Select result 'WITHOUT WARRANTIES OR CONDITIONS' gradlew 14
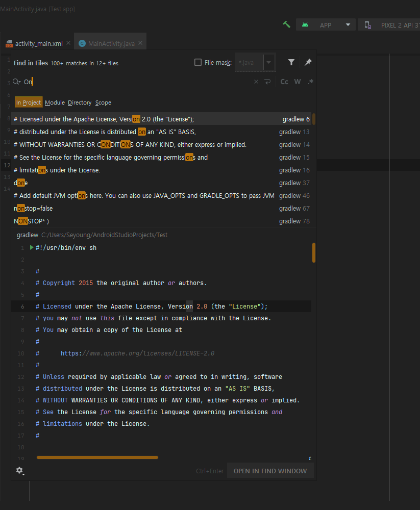Image resolution: width=420 pixels, height=510 pixels. pos(161,144)
